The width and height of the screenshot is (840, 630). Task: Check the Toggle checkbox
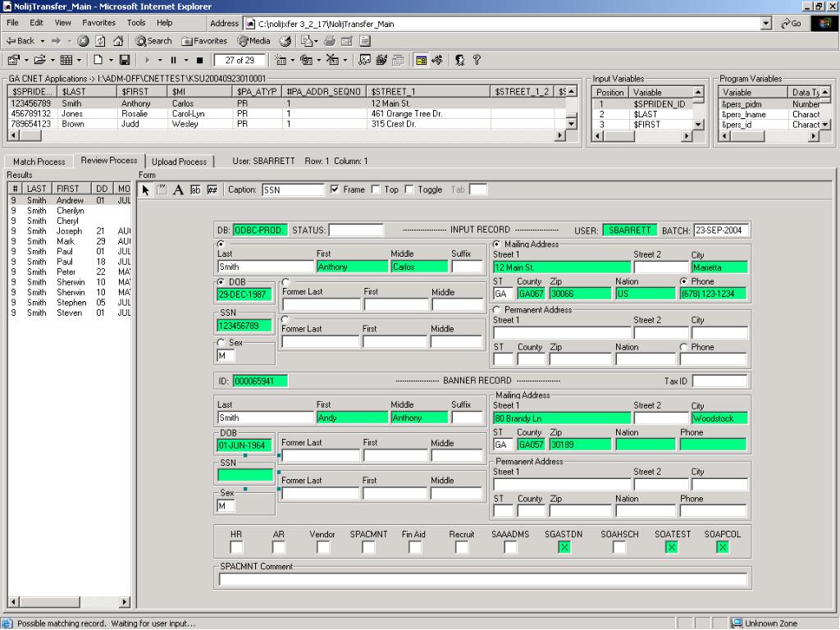pos(409,189)
